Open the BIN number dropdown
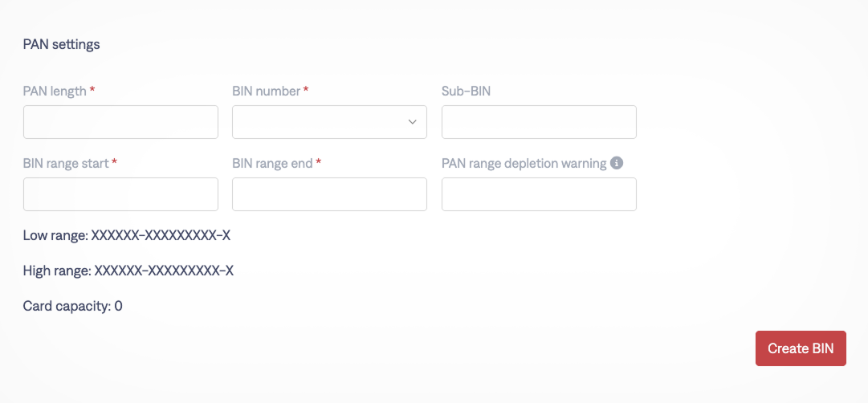Image resolution: width=868 pixels, height=403 pixels. coord(329,122)
